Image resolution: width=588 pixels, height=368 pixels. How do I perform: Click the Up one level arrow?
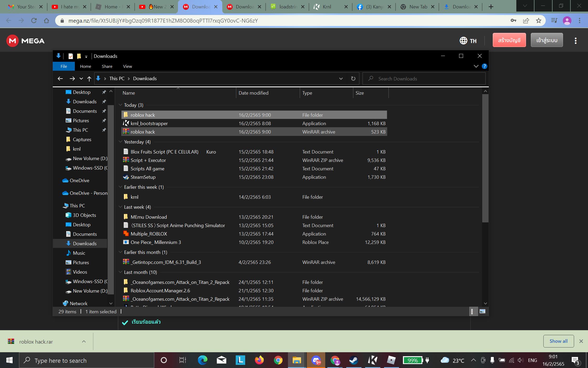point(89,79)
